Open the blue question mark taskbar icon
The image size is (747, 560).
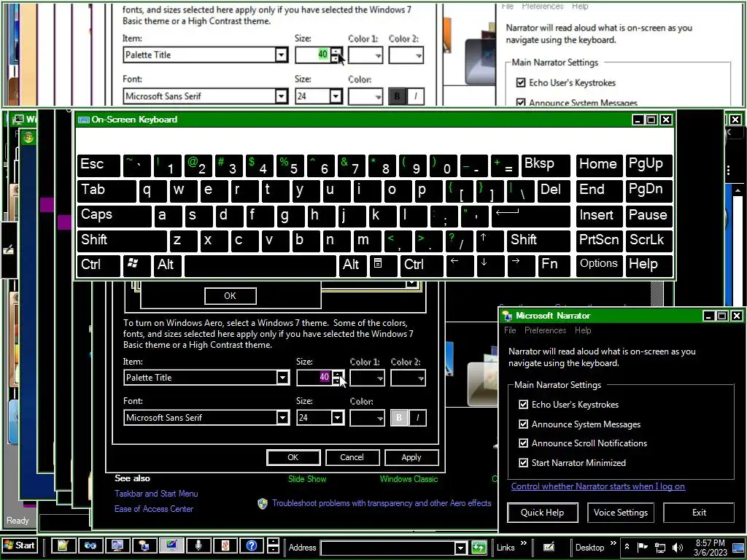[252, 546]
